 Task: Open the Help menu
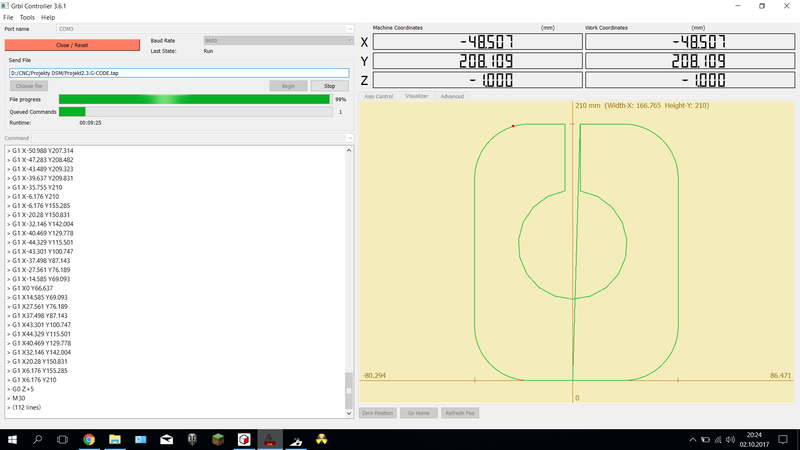[48, 17]
